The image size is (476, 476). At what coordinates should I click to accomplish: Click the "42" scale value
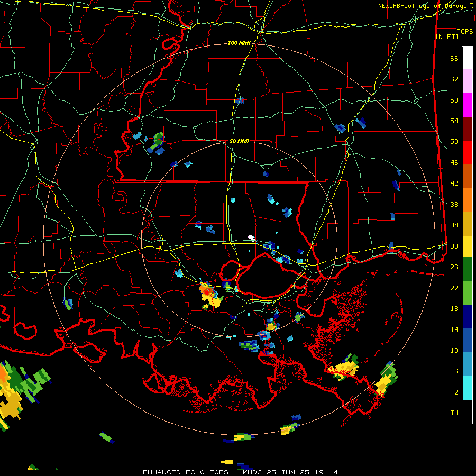454,184
